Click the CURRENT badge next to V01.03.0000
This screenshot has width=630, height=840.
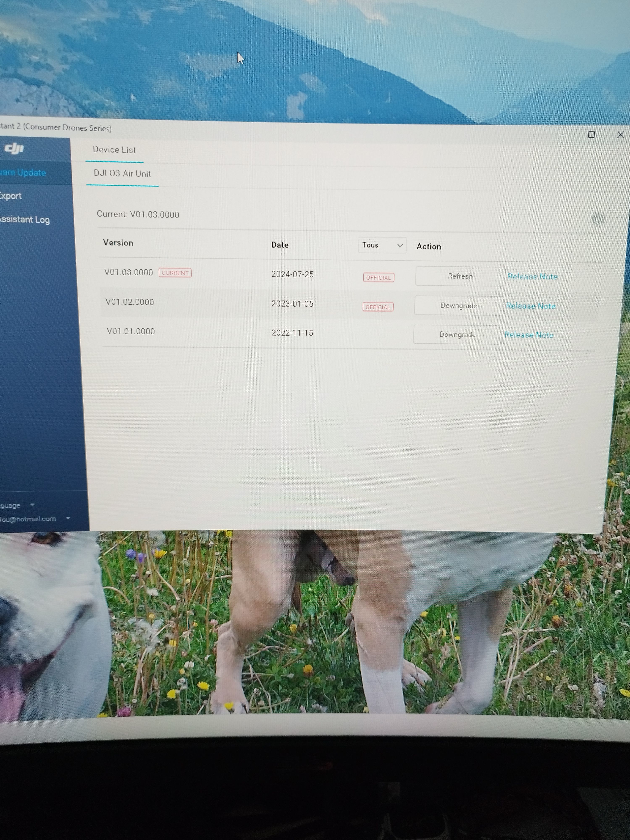pos(175,273)
